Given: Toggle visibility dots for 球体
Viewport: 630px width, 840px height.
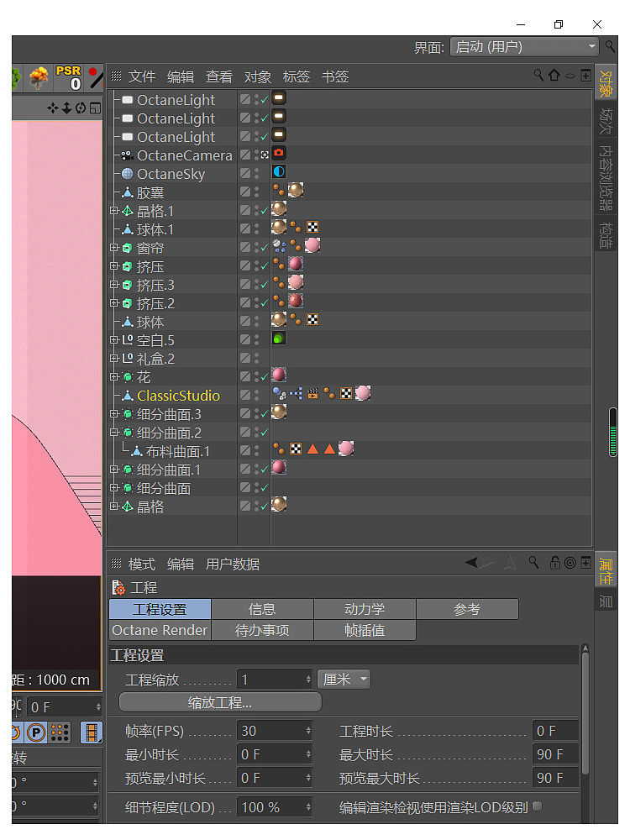Looking at the screenshot, I should 256,322.
